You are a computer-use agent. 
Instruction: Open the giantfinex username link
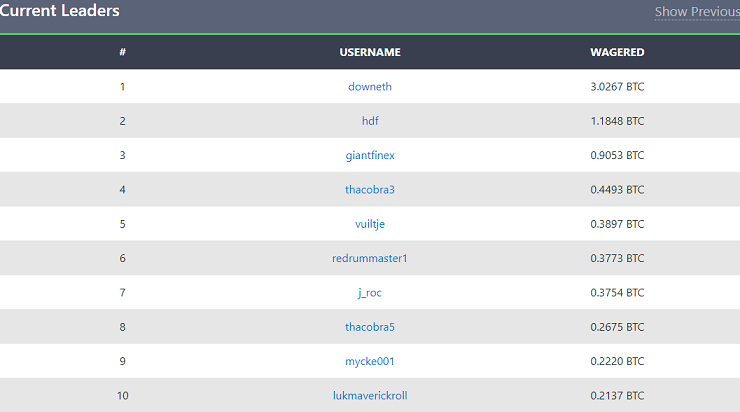370,155
